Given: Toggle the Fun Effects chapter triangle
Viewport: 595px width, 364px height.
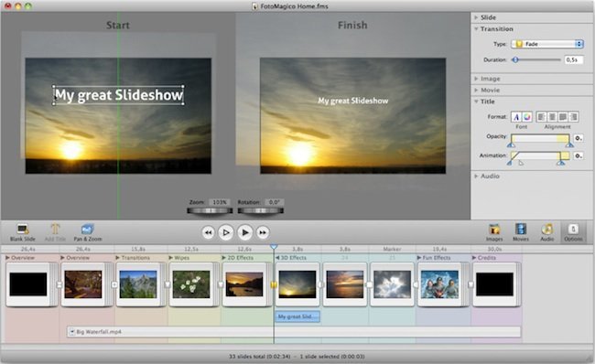Looking at the screenshot, I should (419, 258).
